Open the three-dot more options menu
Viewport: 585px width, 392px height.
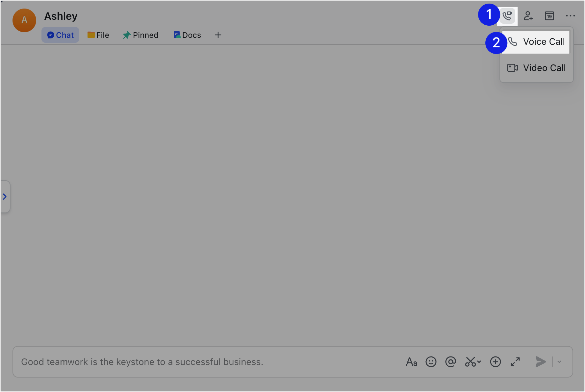click(x=570, y=16)
